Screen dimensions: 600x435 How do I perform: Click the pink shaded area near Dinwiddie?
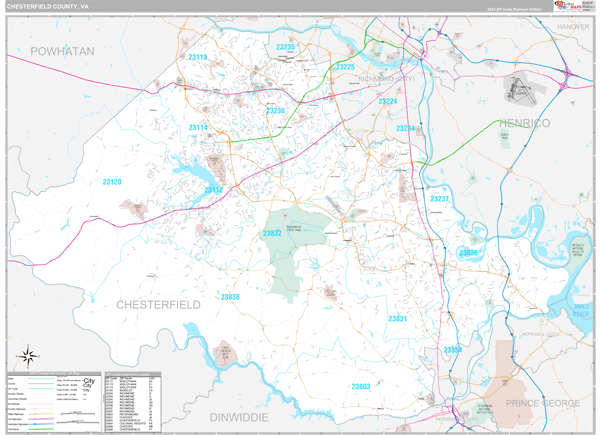click(225, 355)
